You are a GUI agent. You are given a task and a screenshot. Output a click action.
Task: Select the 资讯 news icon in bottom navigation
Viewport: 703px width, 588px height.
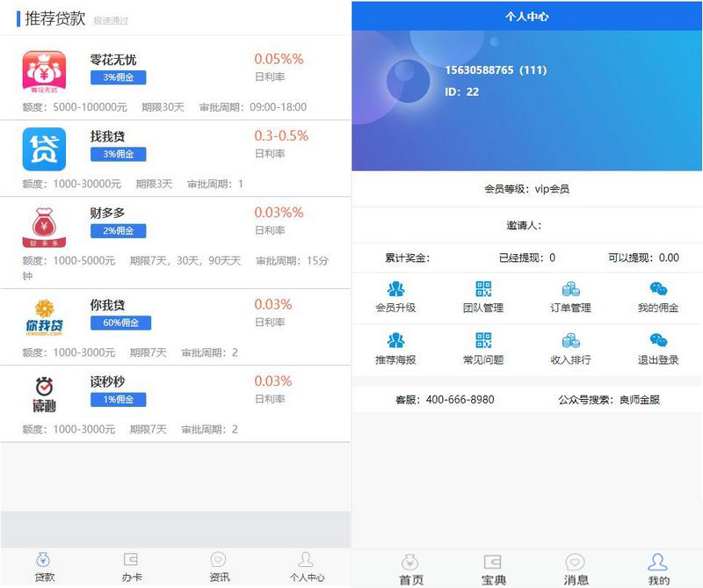[219, 567]
